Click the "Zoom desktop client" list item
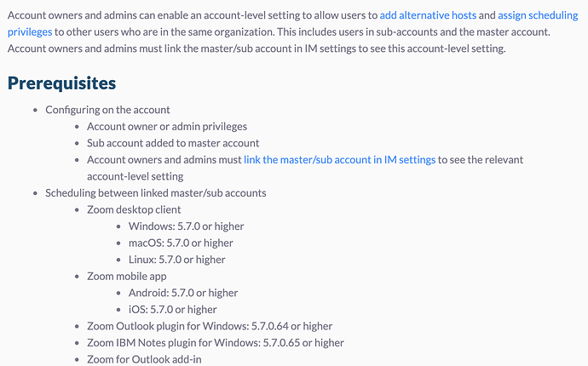Viewport: 588px width, 366px height. coord(134,209)
